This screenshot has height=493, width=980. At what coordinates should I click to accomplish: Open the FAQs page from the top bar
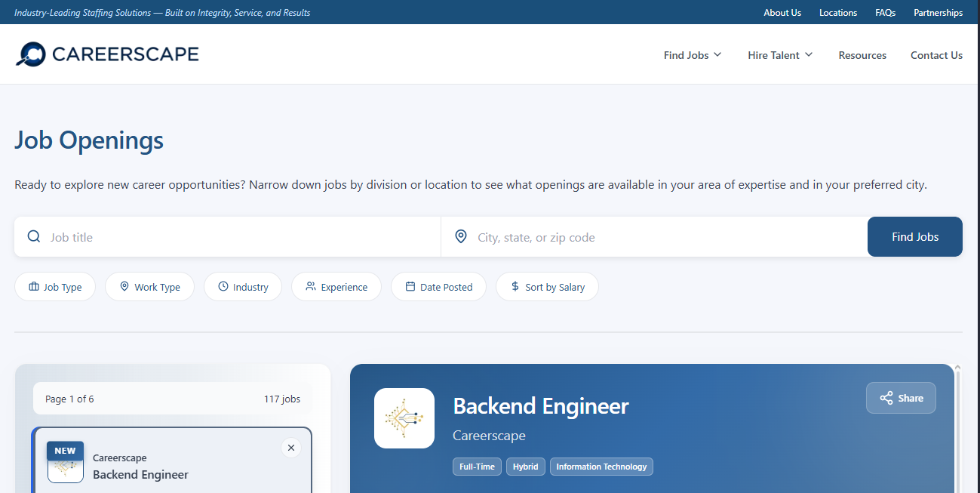click(885, 12)
